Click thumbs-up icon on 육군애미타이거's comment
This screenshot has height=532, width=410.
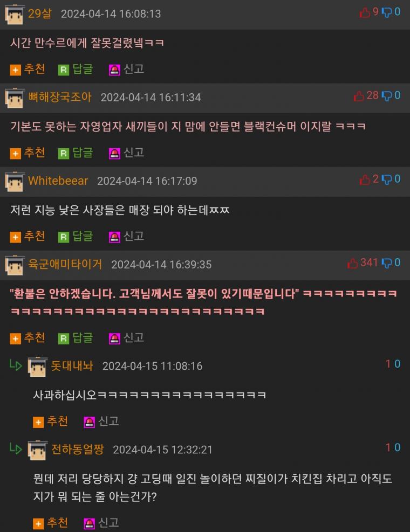[x=353, y=263]
